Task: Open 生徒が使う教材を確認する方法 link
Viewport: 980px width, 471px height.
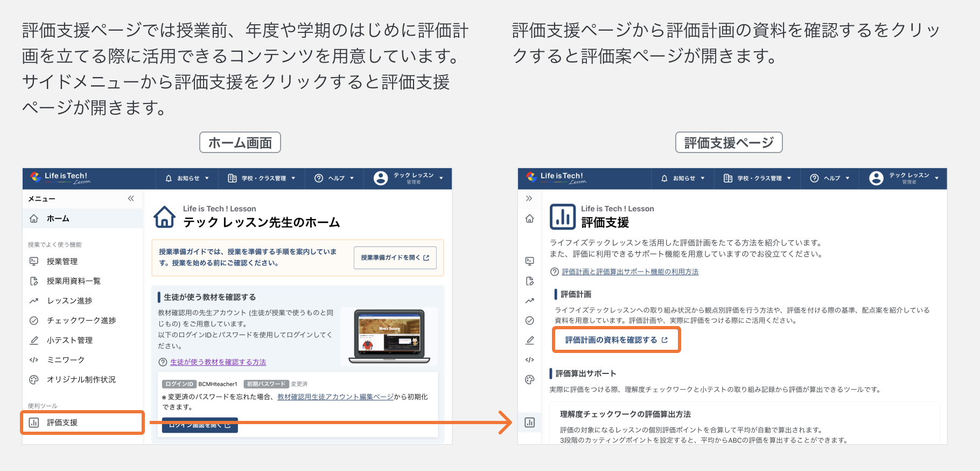Action: (x=218, y=362)
